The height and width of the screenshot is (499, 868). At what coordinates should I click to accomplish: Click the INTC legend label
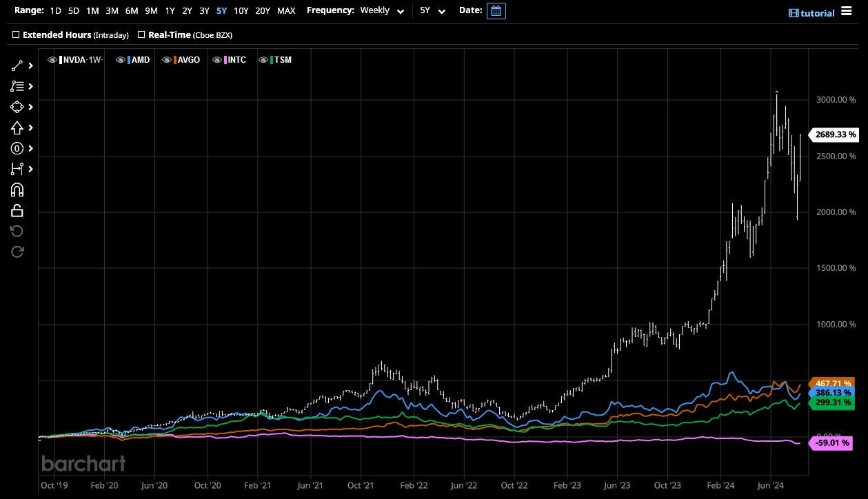[x=237, y=60]
